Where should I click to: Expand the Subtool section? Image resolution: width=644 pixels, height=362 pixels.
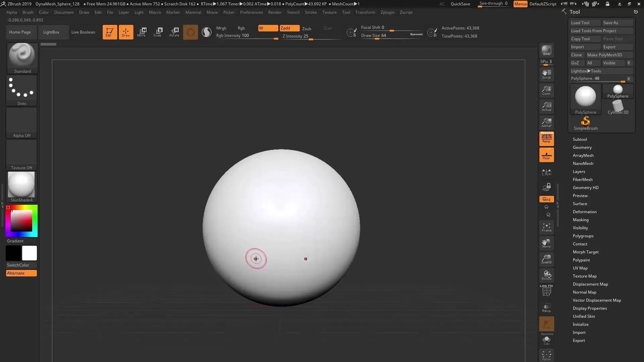click(x=580, y=139)
